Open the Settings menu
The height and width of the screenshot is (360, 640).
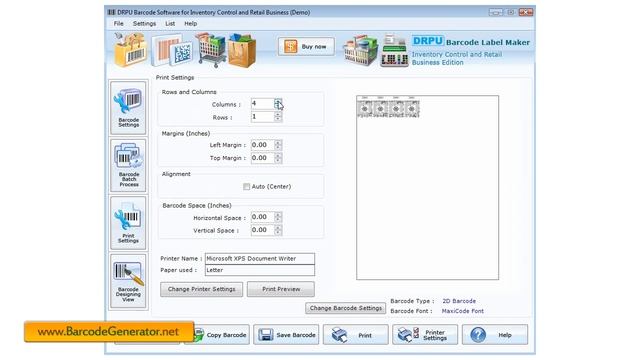pyautogui.click(x=144, y=24)
